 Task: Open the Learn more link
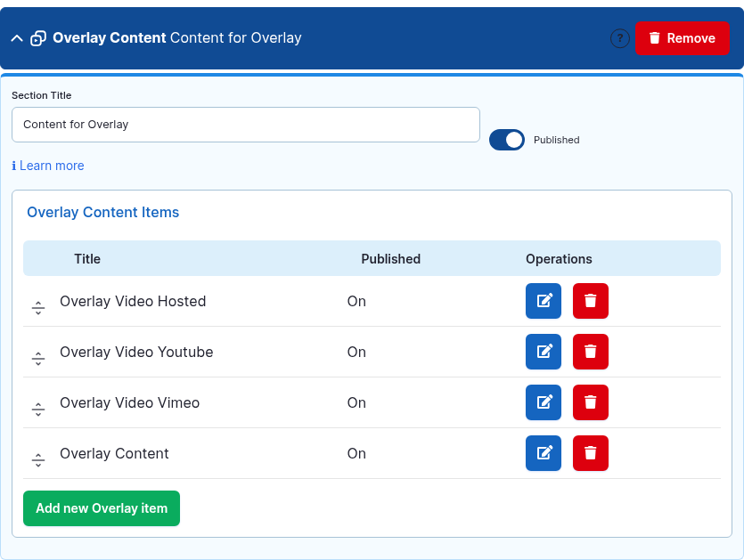tap(48, 166)
